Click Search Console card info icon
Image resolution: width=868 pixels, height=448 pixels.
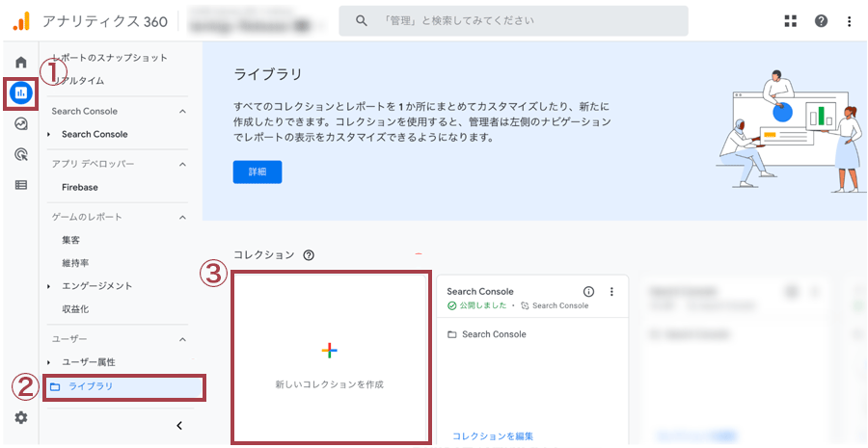coord(589,292)
